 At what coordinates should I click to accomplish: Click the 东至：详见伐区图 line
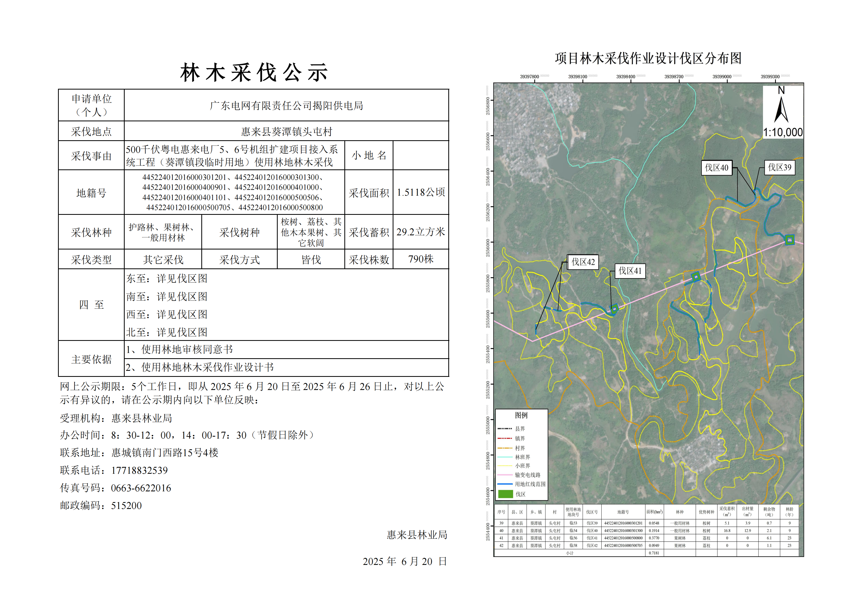click(167, 278)
